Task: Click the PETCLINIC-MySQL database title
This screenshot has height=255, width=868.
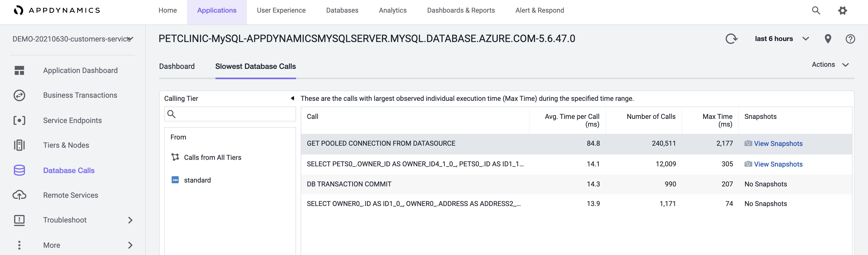Action: (x=367, y=39)
